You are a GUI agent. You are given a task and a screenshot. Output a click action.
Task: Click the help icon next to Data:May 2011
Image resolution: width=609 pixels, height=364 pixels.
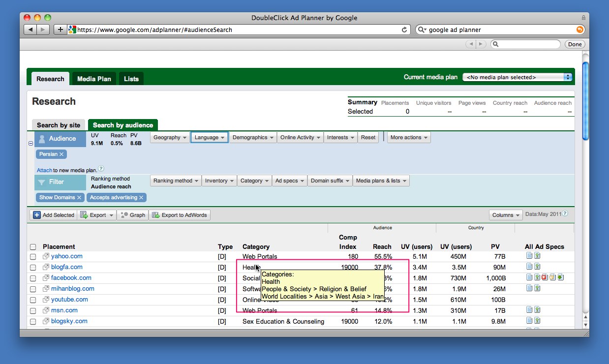565,214
